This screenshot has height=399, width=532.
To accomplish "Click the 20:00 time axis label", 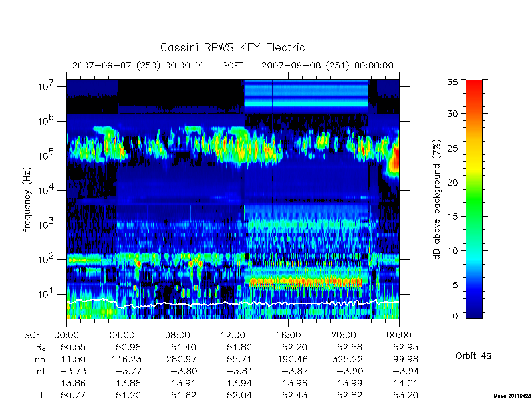I will tap(344, 335).
